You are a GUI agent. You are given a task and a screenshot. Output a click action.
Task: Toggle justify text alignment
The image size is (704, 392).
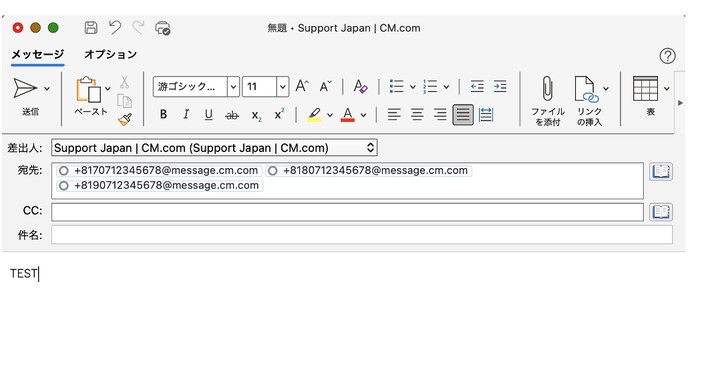coord(463,115)
